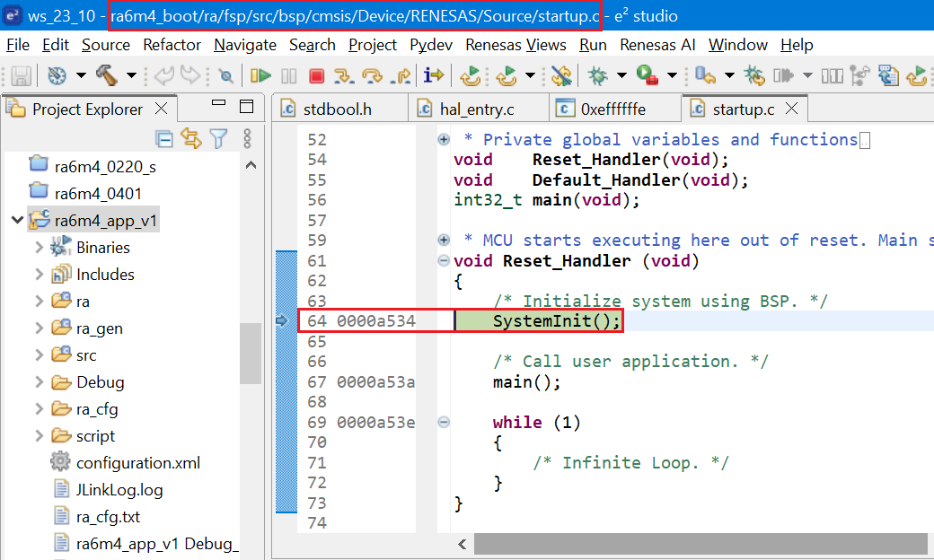Open dropdown next to green bug icon
The width and height of the screenshot is (934, 560).
point(621,75)
